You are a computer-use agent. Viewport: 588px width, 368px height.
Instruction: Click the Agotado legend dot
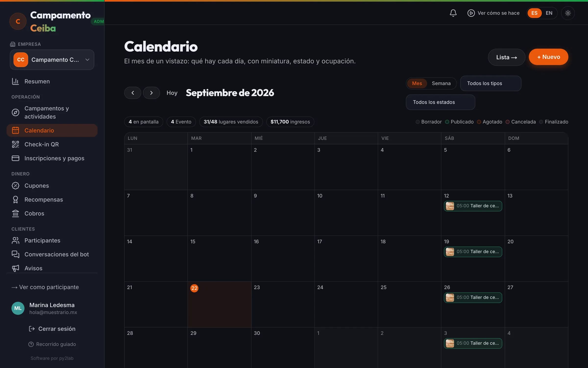click(479, 122)
